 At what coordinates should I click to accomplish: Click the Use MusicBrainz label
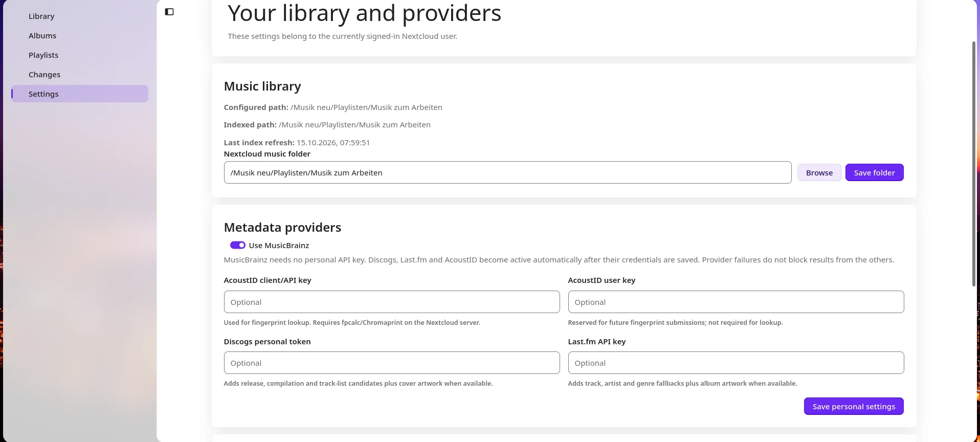click(279, 246)
